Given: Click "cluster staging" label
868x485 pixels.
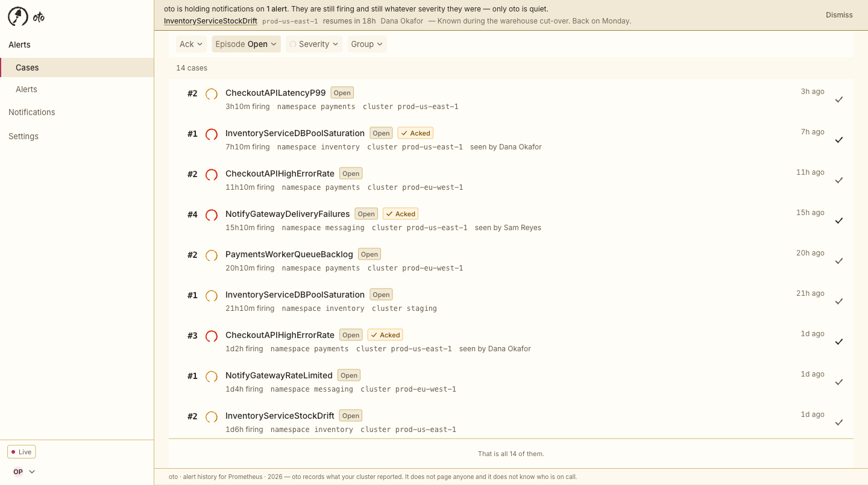Looking at the screenshot, I should click(404, 308).
